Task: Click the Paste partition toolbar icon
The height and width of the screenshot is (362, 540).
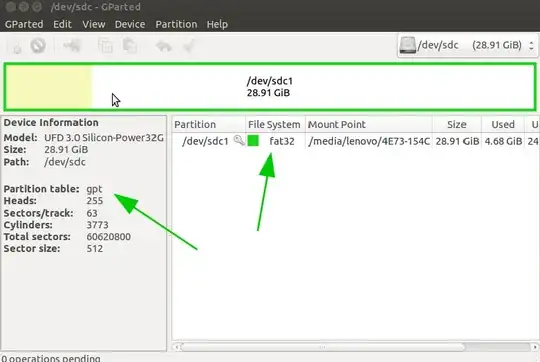Action: coord(130,46)
